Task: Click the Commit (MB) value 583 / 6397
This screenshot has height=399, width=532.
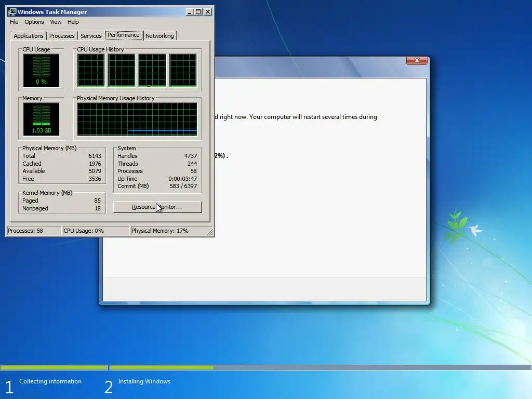Action: coord(183,187)
